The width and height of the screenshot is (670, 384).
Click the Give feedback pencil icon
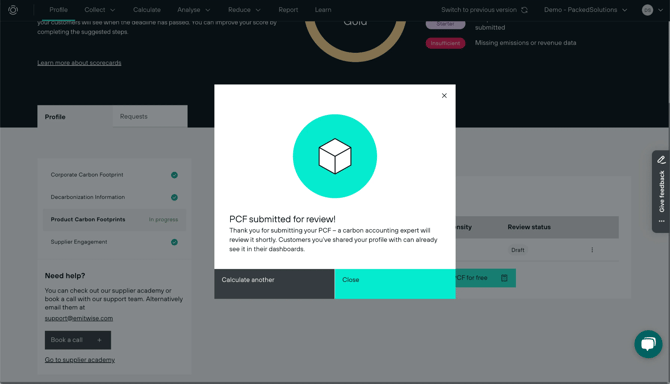(661, 160)
